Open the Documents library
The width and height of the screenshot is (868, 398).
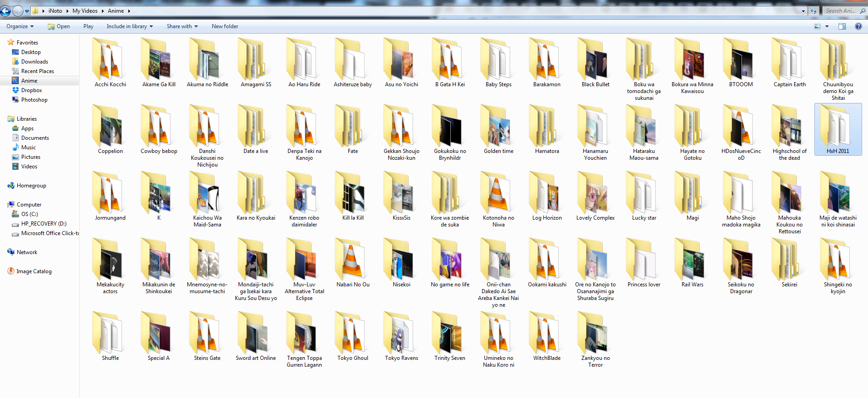pyautogui.click(x=35, y=138)
